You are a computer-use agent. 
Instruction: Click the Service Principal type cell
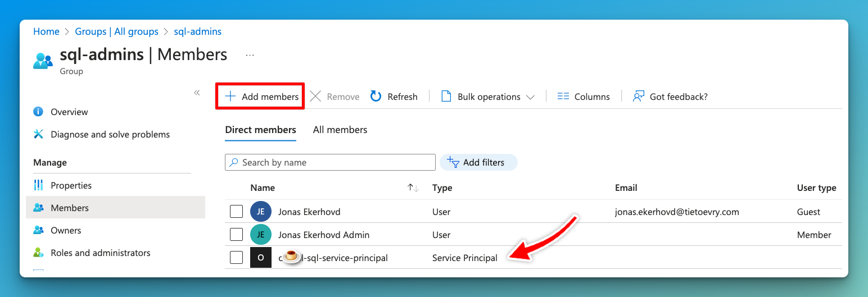click(465, 258)
